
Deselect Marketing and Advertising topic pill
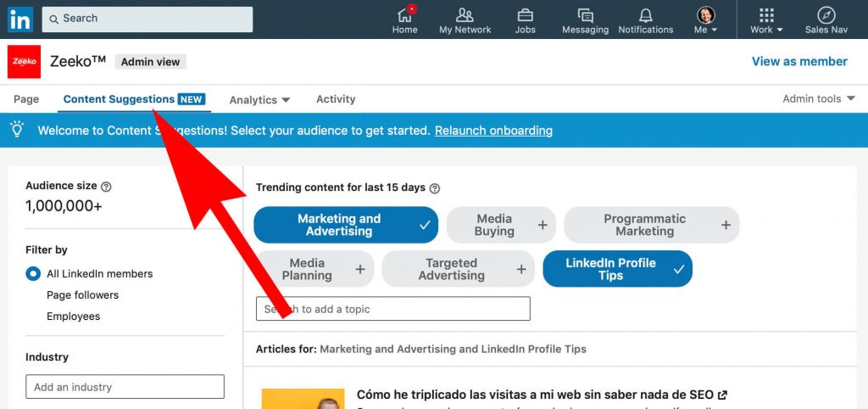(x=346, y=225)
